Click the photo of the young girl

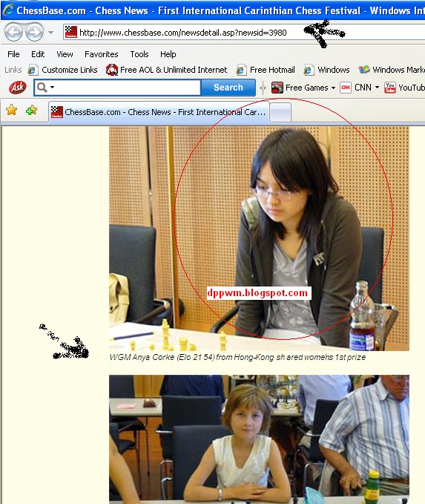259,439
